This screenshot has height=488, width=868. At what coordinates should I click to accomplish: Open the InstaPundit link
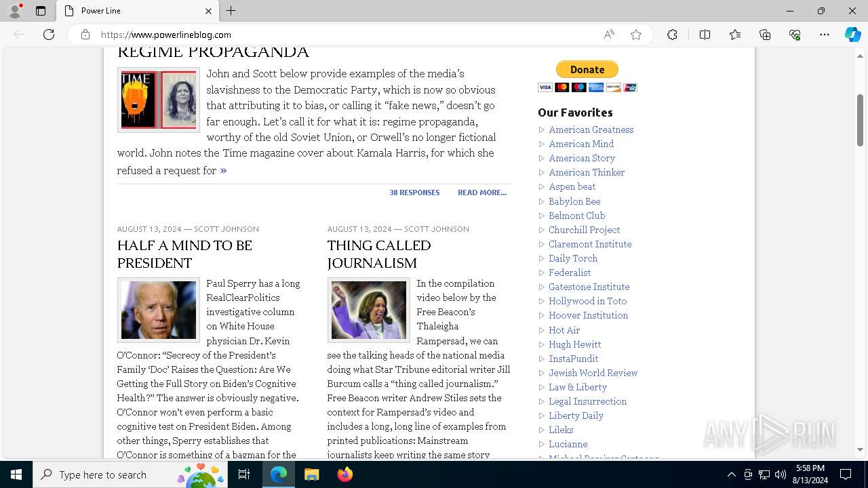[x=574, y=359]
